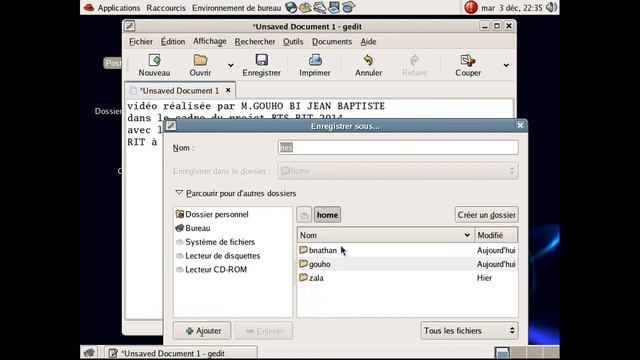Open the Fichier menu

click(141, 42)
